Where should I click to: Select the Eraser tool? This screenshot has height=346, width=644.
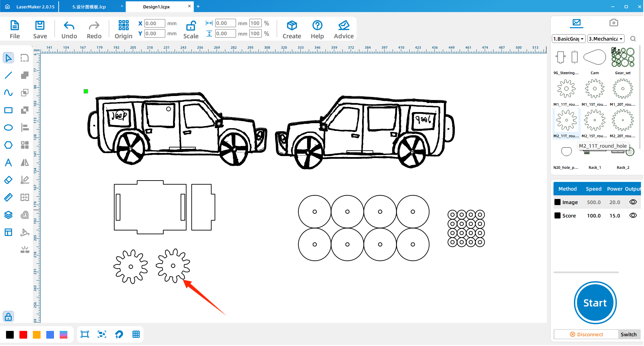point(8,180)
